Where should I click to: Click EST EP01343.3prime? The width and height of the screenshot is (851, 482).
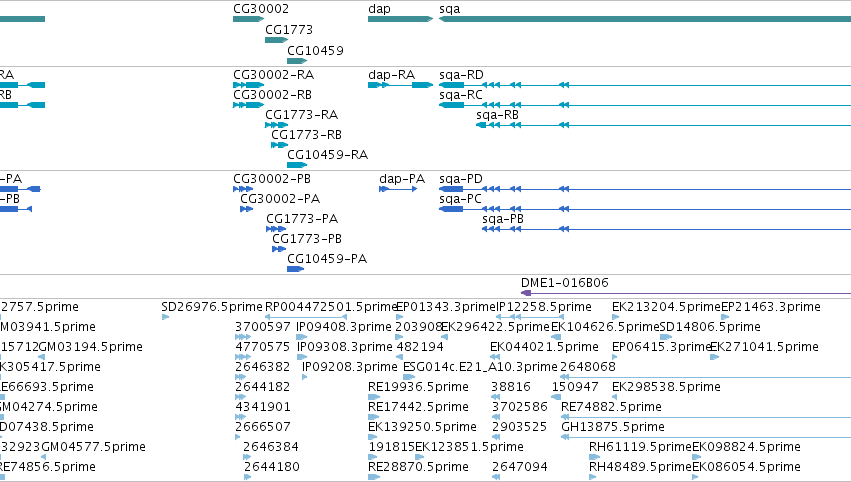pos(399,317)
